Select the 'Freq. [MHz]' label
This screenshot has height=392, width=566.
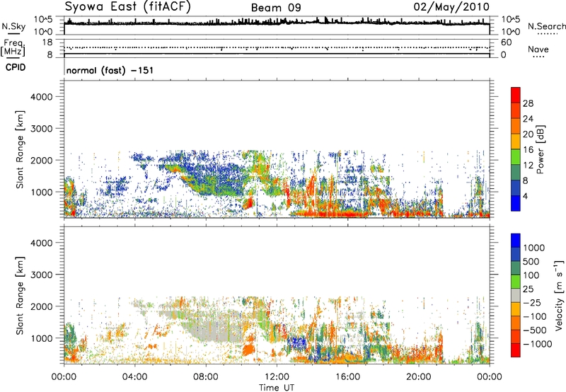click(x=13, y=48)
